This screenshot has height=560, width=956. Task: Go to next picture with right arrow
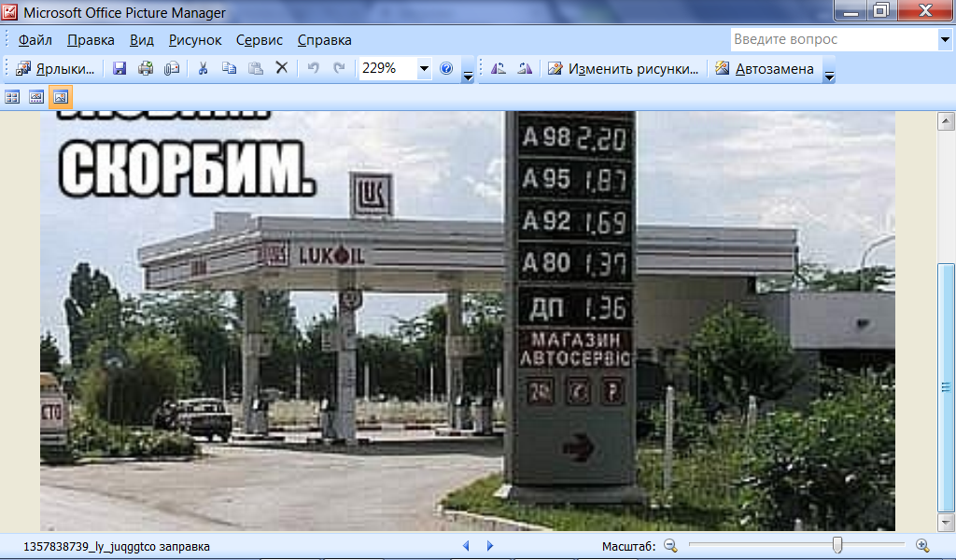click(x=489, y=546)
